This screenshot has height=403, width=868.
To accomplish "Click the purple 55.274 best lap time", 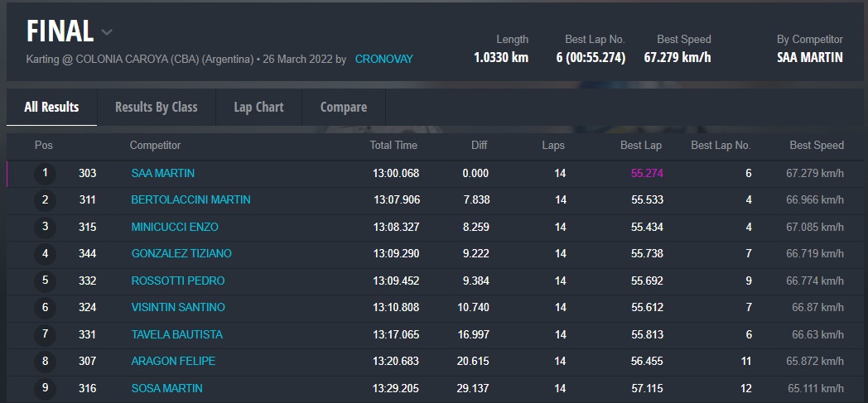I will (x=647, y=174).
